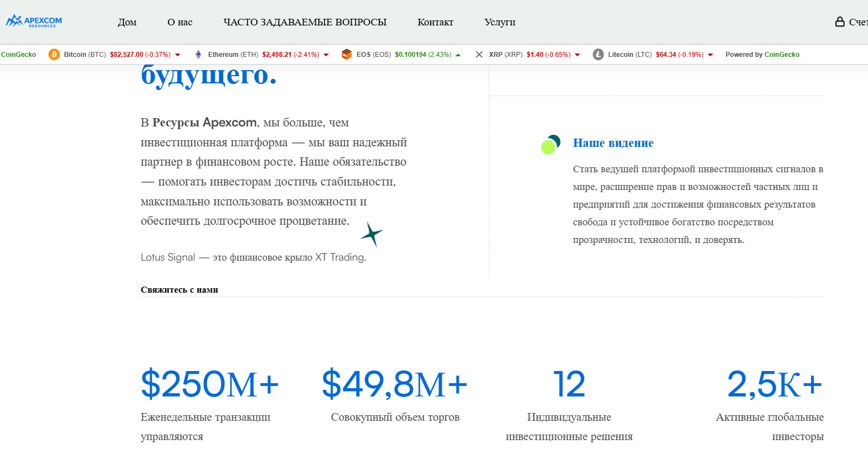This screenshot has width=868, height=455.
Task: Click the 2,5K+ statistic
Action: pos(775,384)
